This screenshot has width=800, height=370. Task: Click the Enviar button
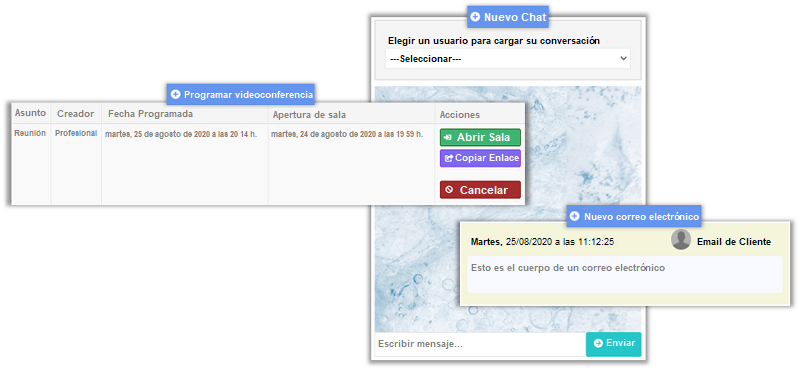coord(614,344)
